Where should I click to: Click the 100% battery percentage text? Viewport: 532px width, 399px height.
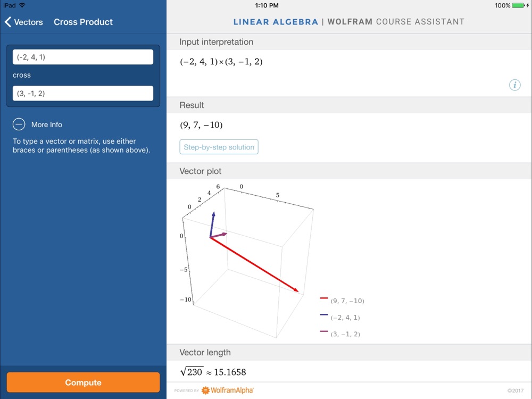pos(503,5)
